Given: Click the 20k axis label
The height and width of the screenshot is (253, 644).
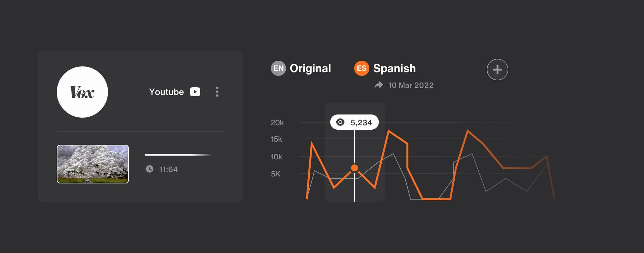Looking at the screenshot, I should (277, 123).
